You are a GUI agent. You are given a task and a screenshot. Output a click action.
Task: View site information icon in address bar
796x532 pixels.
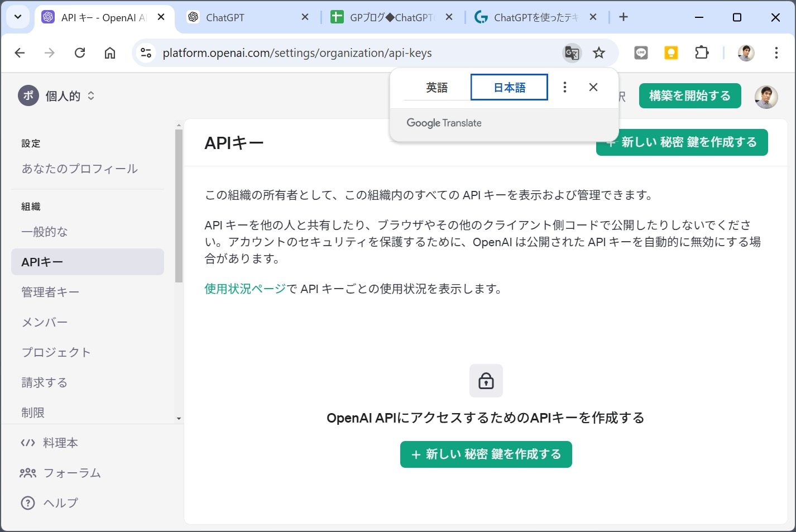146,52
